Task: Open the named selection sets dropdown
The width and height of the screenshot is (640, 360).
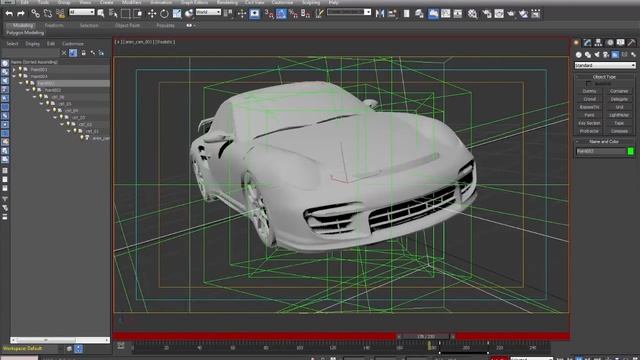Action: pos(349,12)
